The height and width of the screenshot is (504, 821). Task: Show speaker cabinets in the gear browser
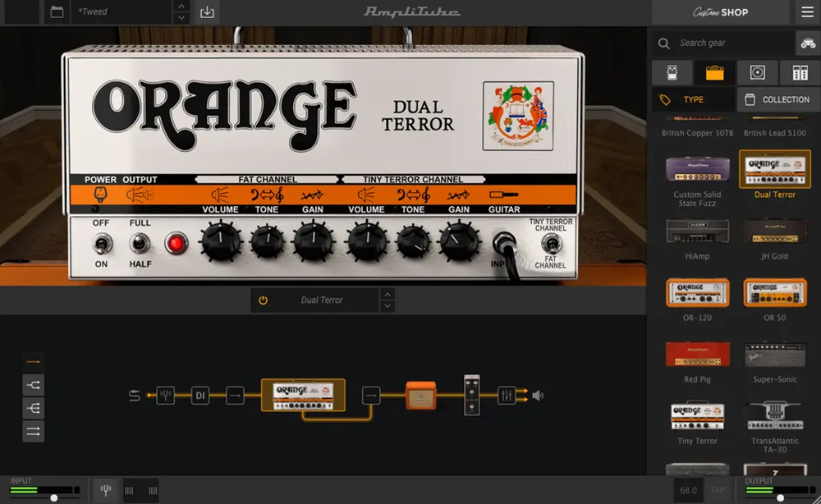pyautogui.click(x=757, y=72)
